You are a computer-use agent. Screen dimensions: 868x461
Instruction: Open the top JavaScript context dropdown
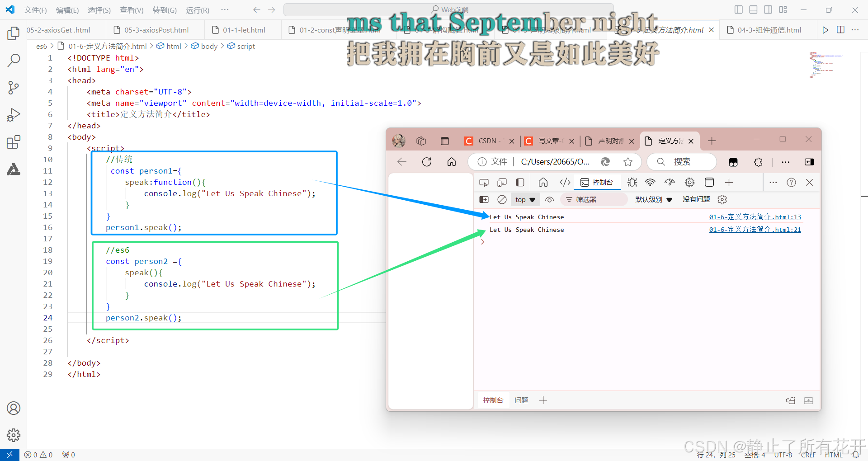pos(525,199)
